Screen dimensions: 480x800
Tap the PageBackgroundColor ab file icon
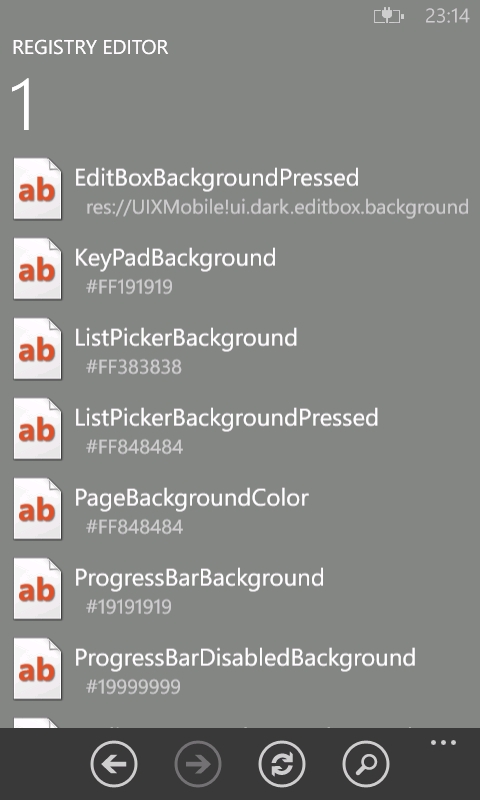[x=37, y=509]
